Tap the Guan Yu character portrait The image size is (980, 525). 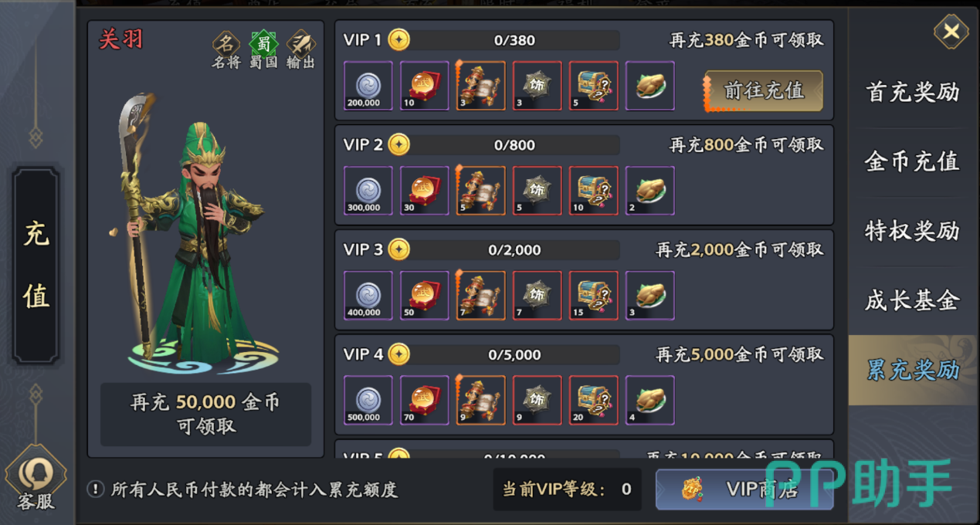192,233
